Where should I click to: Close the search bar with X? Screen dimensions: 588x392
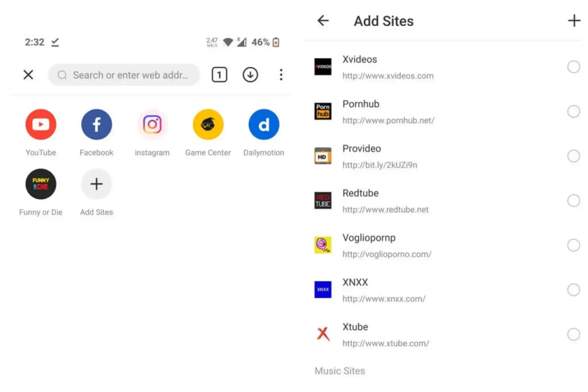pos(28,75)
